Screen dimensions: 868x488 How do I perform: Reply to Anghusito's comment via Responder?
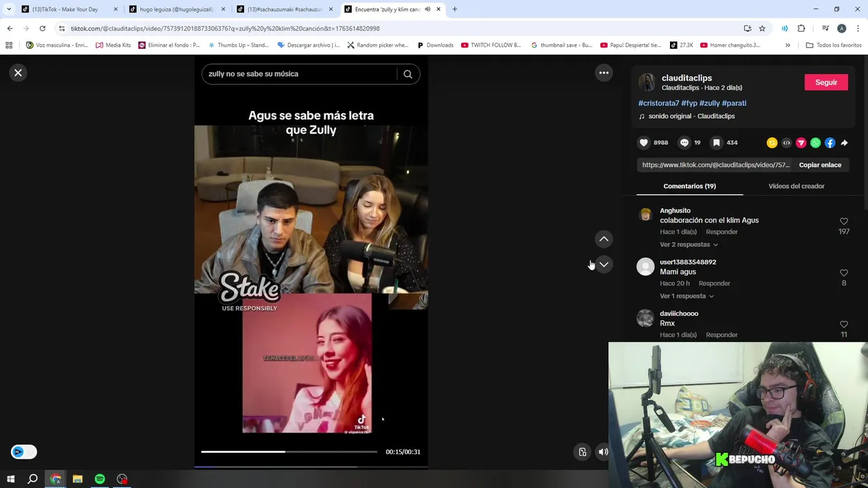722,232
